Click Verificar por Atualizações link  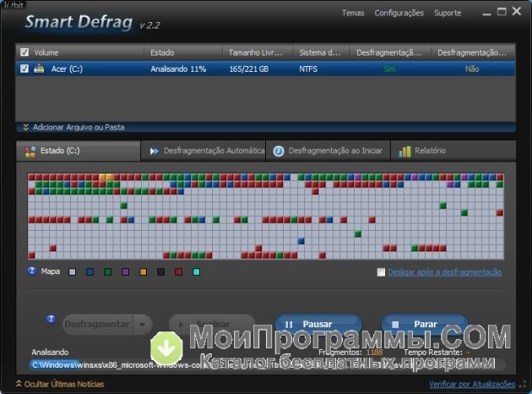pyautogui.click(x=472, y=384)
